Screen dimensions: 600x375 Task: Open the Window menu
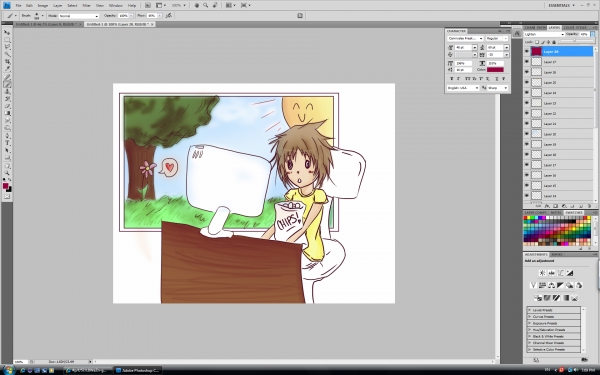click(x=116, y=5)
